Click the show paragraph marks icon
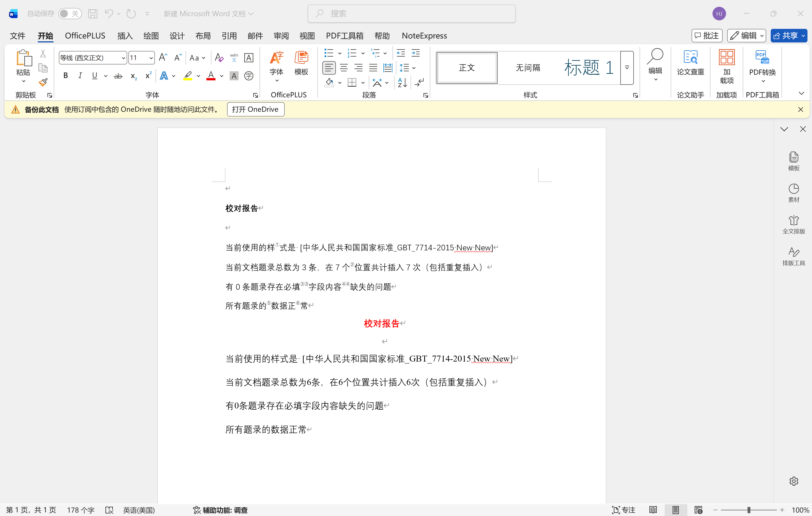The height and width of the screenshot is (516, 812). click(419, 82)
